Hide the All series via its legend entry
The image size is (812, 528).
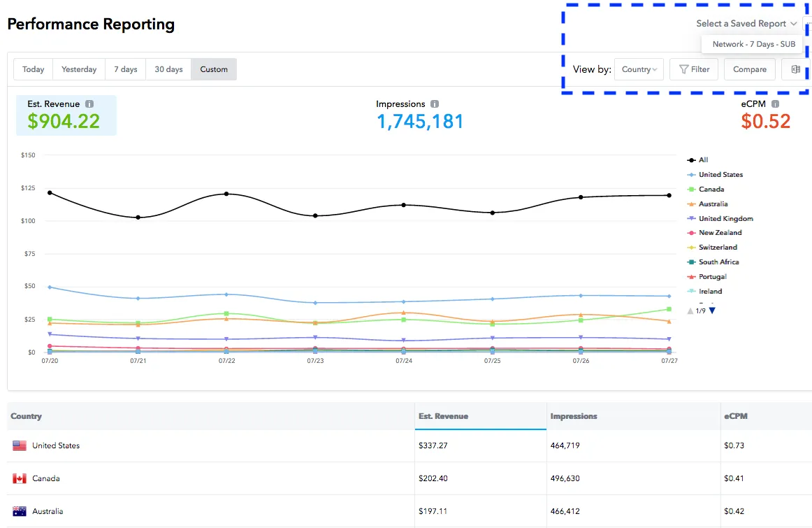702,159
